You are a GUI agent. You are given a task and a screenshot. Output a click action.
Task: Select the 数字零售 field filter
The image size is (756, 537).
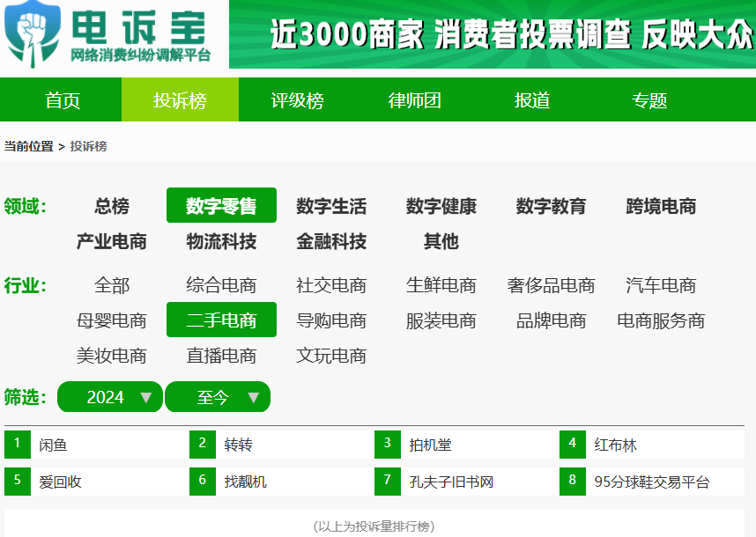[221, 206]
